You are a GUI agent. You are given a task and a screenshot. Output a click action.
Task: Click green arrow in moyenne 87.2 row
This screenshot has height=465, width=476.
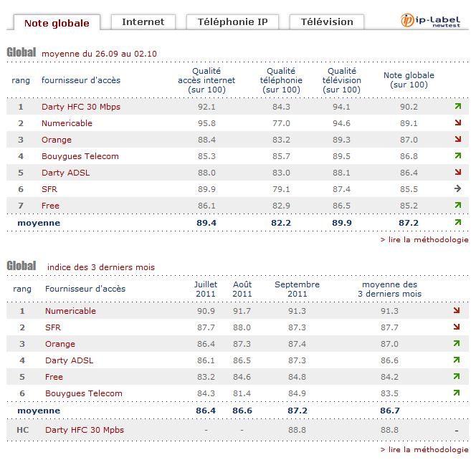pyautogui.click(x=457, y=223)
